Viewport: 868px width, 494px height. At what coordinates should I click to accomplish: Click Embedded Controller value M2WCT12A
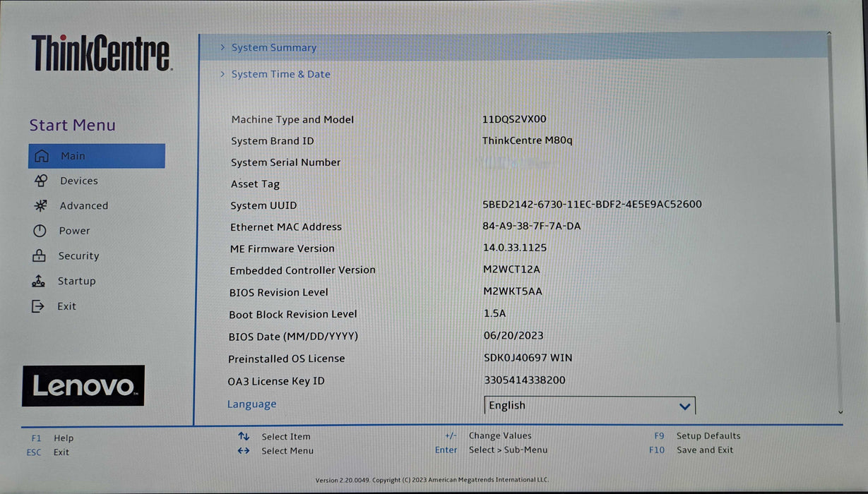[x=511, y=269]
